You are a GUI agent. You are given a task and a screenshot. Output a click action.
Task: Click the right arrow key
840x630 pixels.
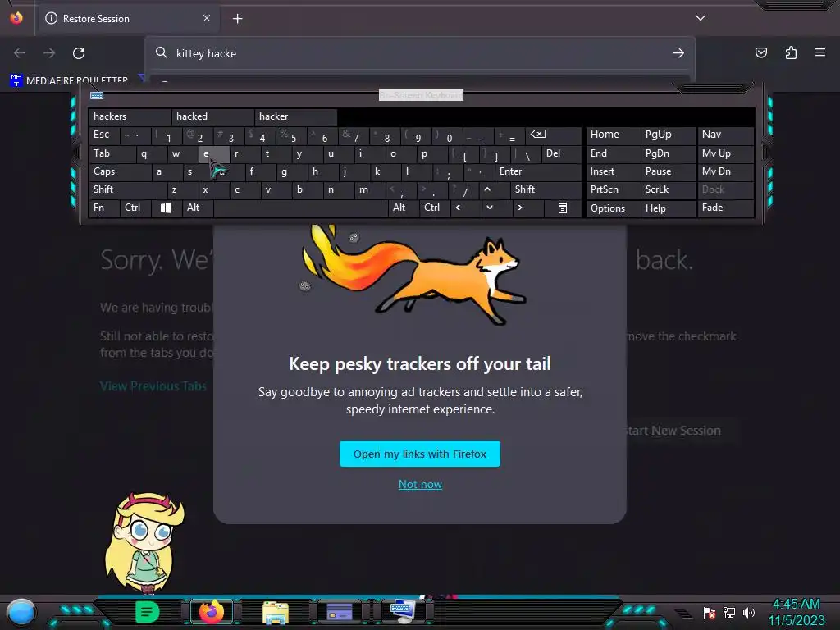pyautogui.click(x=528, y=208)
